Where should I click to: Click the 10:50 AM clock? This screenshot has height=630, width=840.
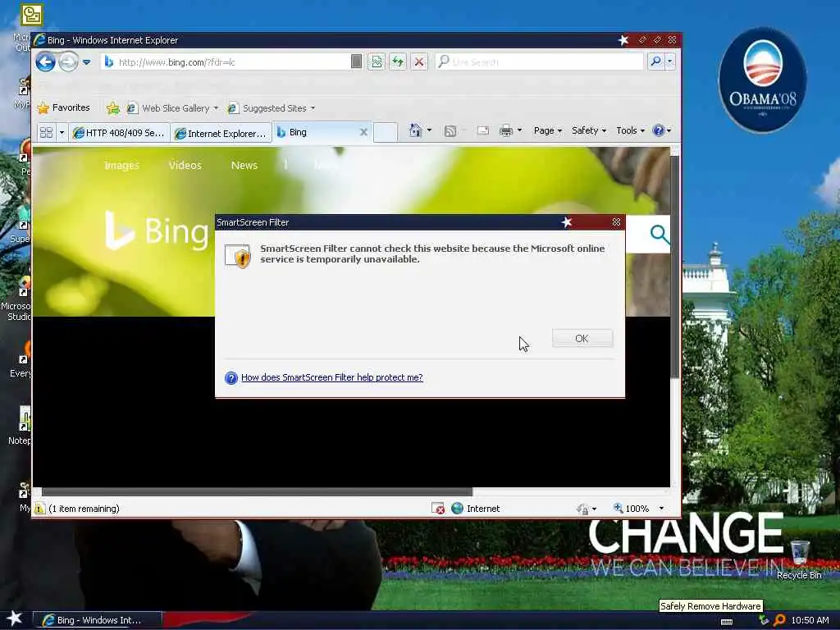pos(810,620)
